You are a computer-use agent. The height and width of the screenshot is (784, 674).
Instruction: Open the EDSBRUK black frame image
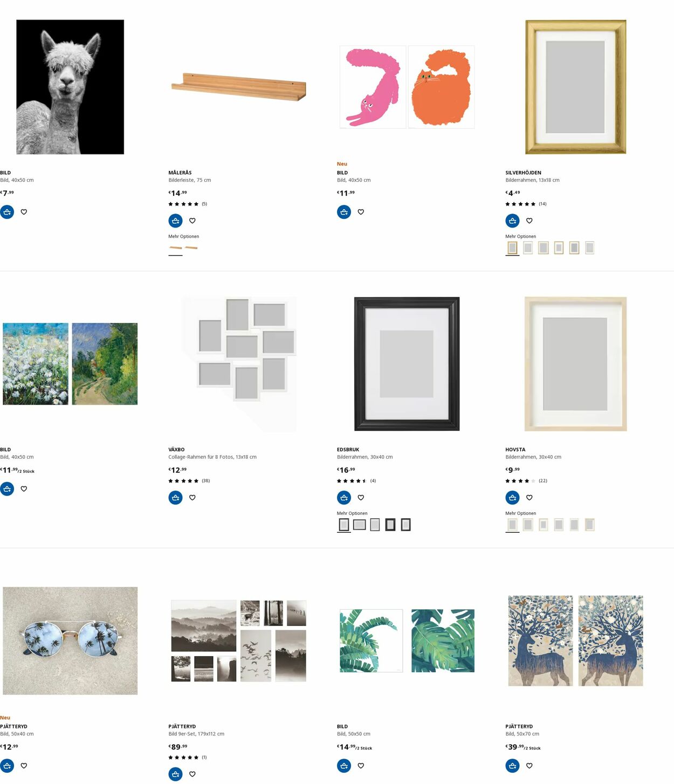(x=407, y=364)
